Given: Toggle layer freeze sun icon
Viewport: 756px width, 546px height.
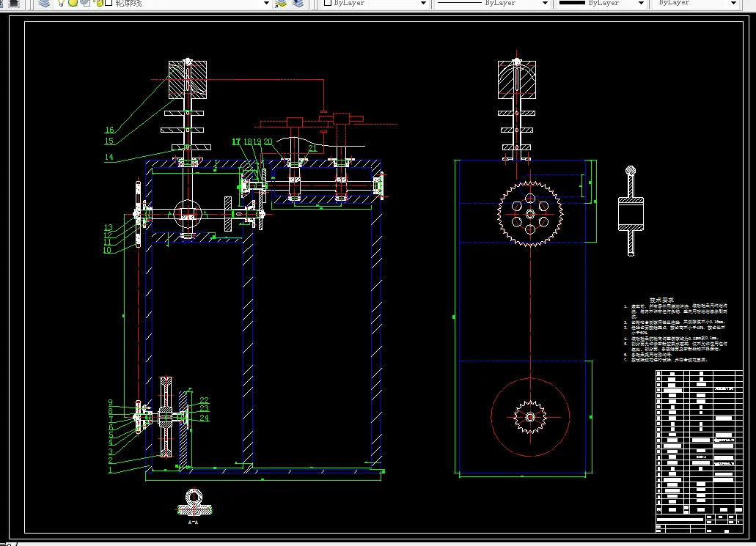Looking at the screenshot, I should point(73,3).
